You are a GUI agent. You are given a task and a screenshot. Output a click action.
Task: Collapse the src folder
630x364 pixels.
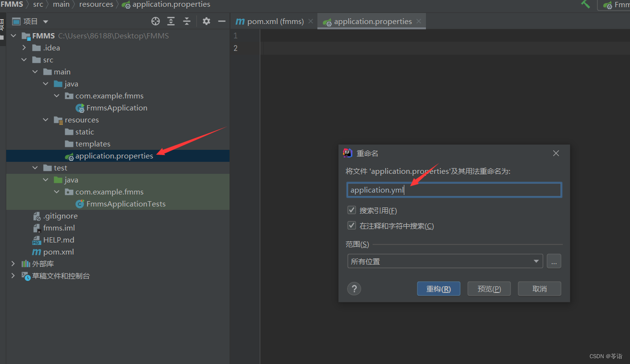point(24,60)
